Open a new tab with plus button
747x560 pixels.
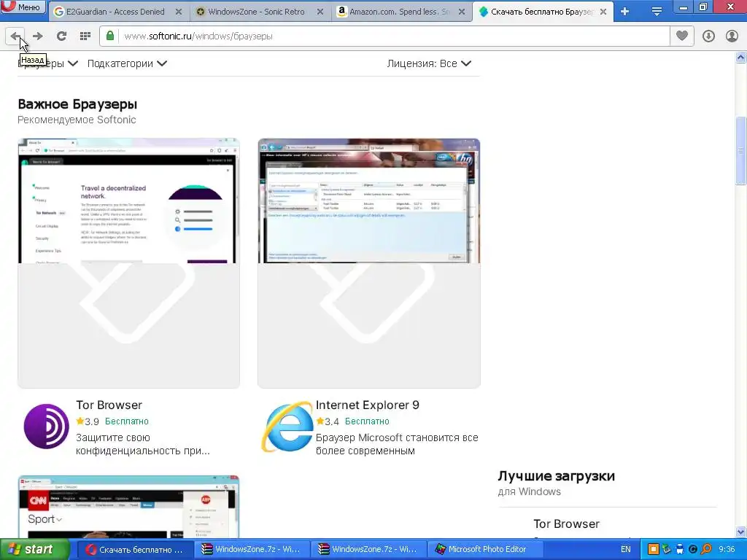[x=624, y=12]
